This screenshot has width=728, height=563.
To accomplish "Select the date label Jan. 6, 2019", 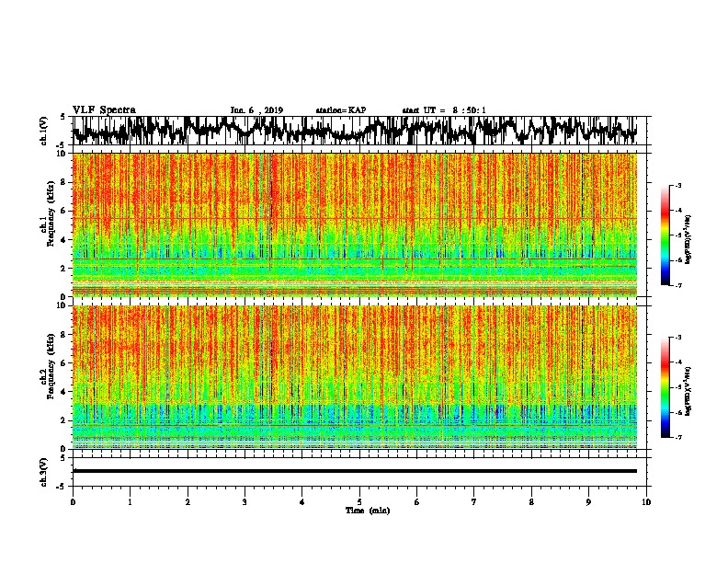I will click(256, 110).
